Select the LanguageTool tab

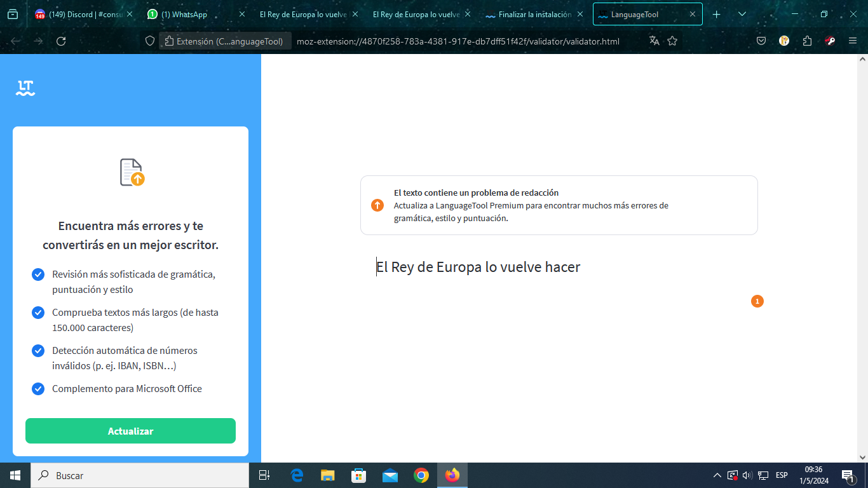click(647, 14)
